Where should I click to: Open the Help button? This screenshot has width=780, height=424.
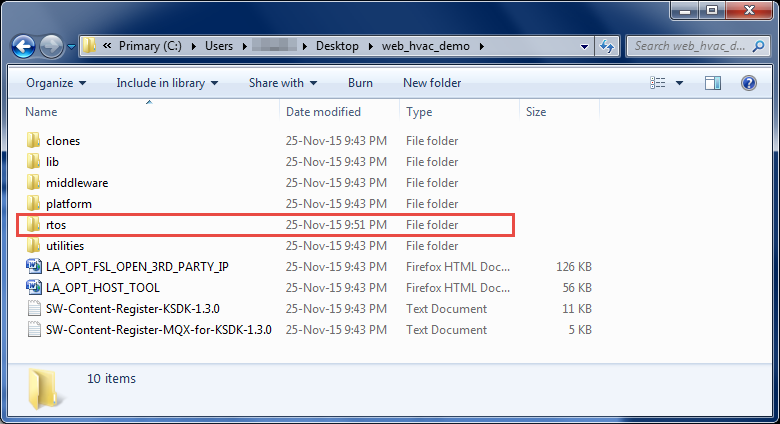[x=749, y=83]
